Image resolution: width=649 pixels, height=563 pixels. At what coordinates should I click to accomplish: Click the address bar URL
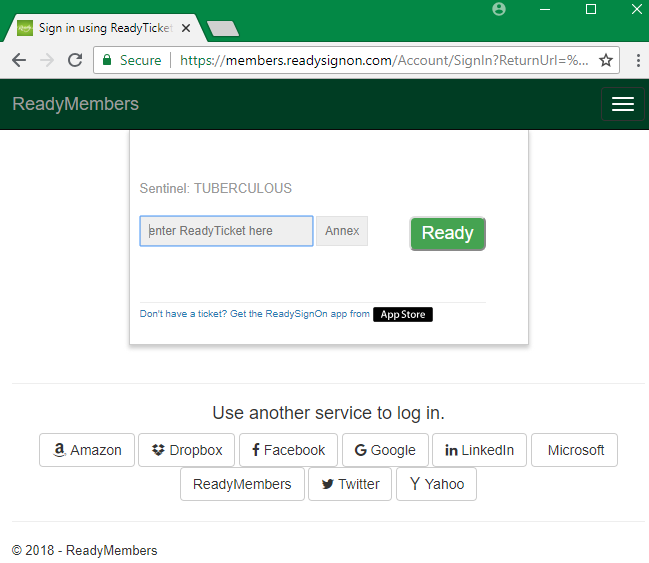[384, 60]
